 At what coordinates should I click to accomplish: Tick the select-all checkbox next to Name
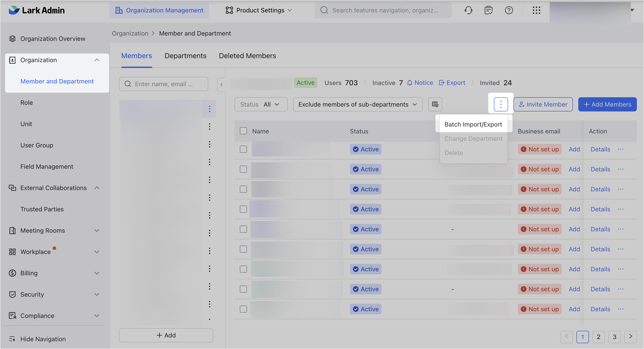click(x=243, y=131)
